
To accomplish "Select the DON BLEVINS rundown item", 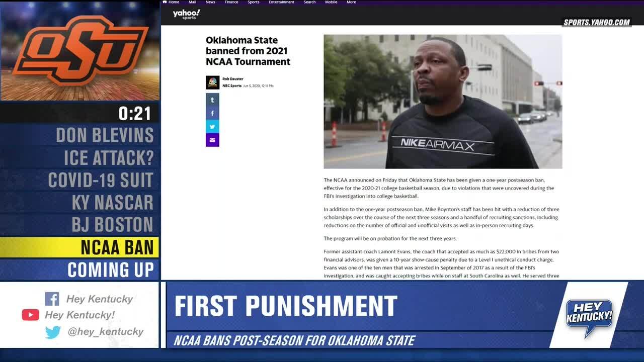I will pyautogui.click(x=79, y=135).
